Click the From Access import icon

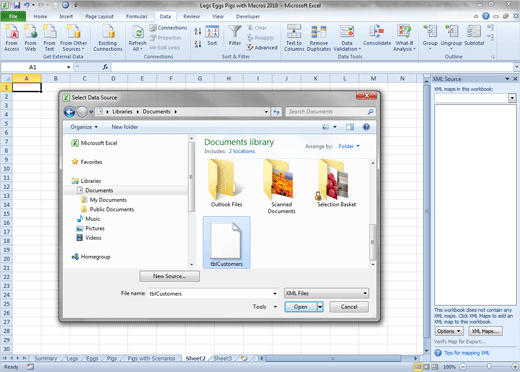pyautogui.click(x=12, y=38)
